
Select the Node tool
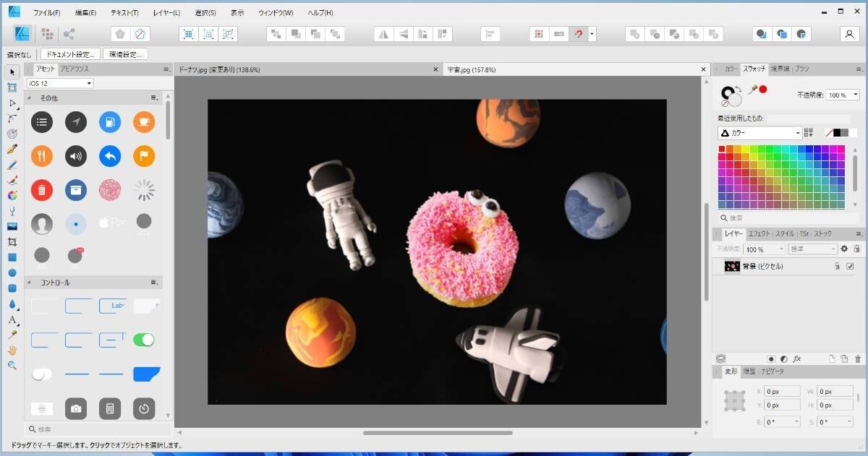12,103
